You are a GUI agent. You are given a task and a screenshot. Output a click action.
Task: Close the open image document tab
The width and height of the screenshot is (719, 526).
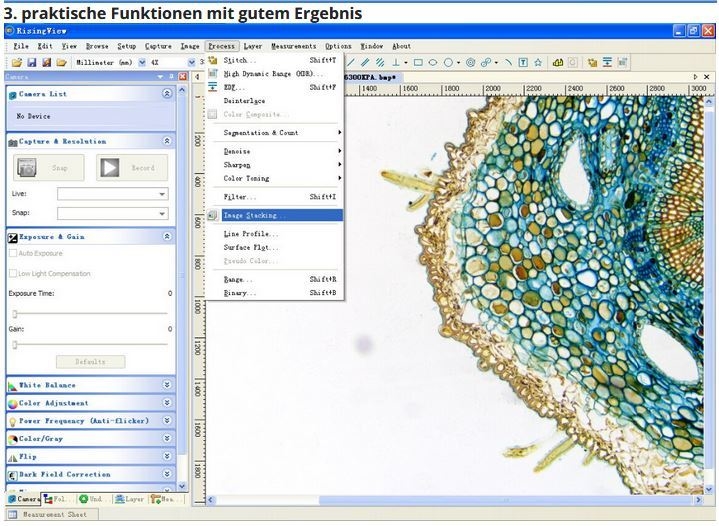[x=707, y=77]
